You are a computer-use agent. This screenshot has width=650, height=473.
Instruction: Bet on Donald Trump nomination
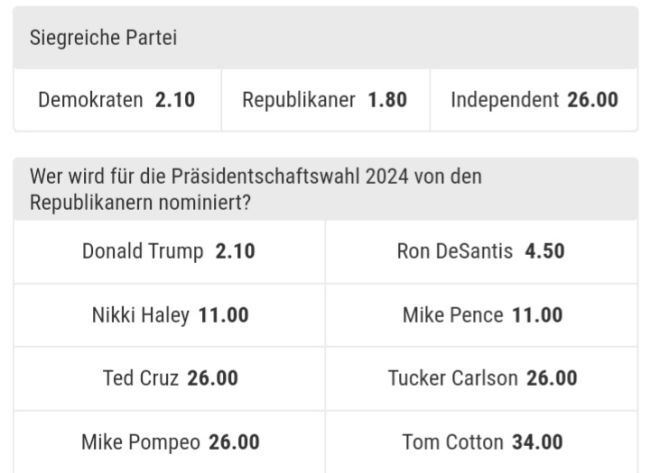(x=169, y=251)
